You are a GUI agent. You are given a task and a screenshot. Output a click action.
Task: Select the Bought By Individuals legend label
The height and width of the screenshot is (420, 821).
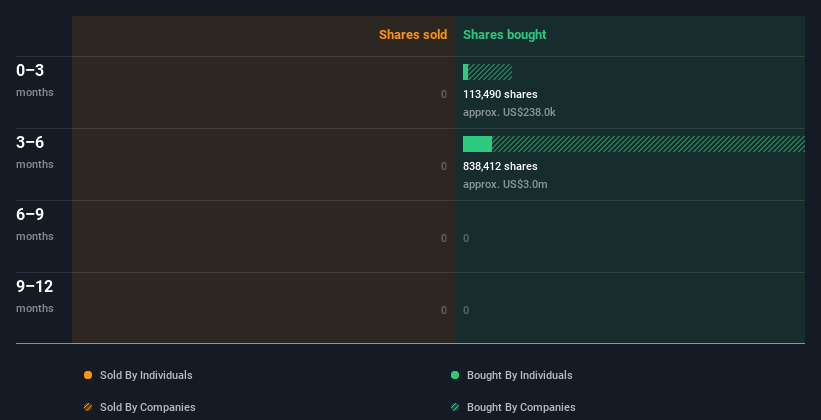pyautogui.click(x=519, y=375)
